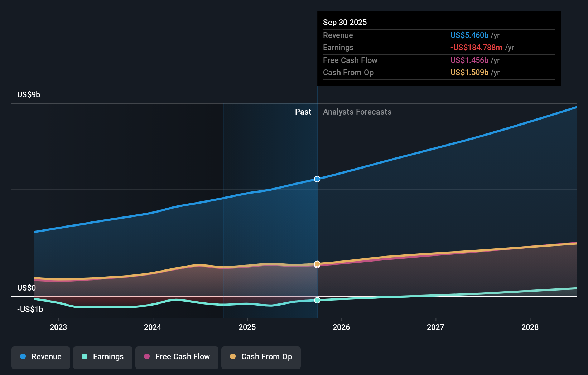This screenshot has width=588, height=375.
Task: Click the 2027 x-axis label
Action: [x=435, y=327]
